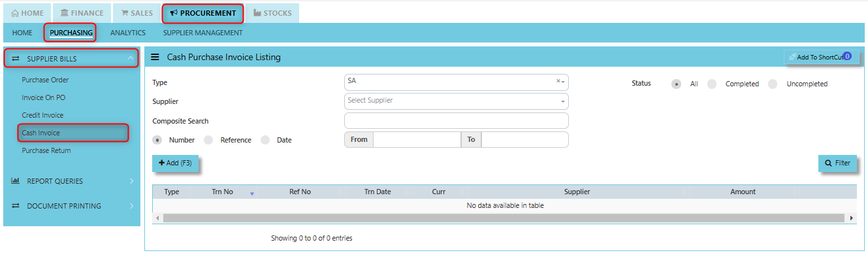Open the HOME module tab
Viewport: 868px width, 255px height.
[28, 13]
